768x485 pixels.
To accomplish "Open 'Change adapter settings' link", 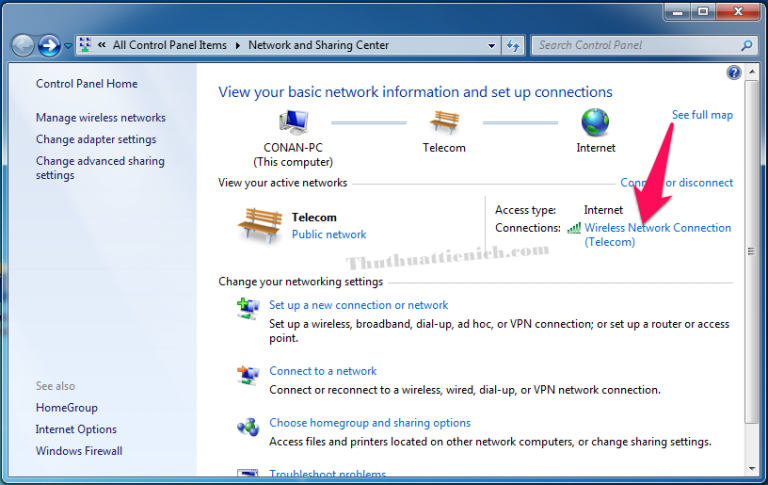I will coord(96,140).
